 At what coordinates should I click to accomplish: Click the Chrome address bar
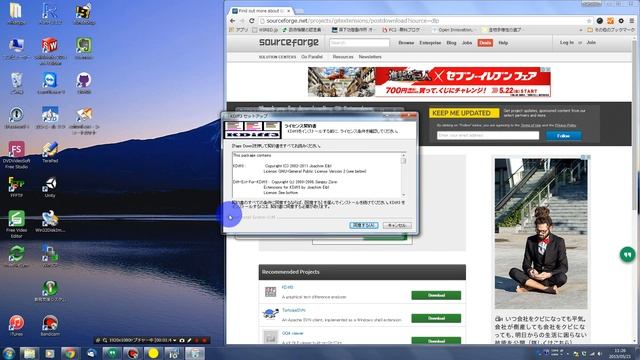click(424, 21)
